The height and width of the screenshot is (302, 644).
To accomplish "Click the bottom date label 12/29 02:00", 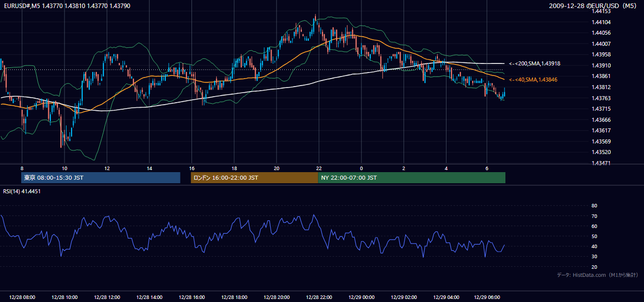I will tap(404, 297).
